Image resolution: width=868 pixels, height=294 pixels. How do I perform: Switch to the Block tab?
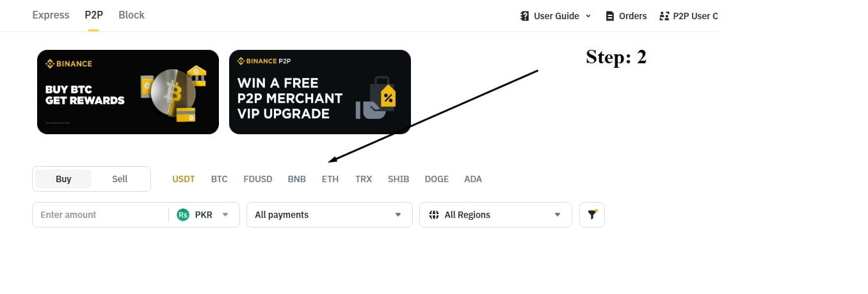tap(131, 15)
